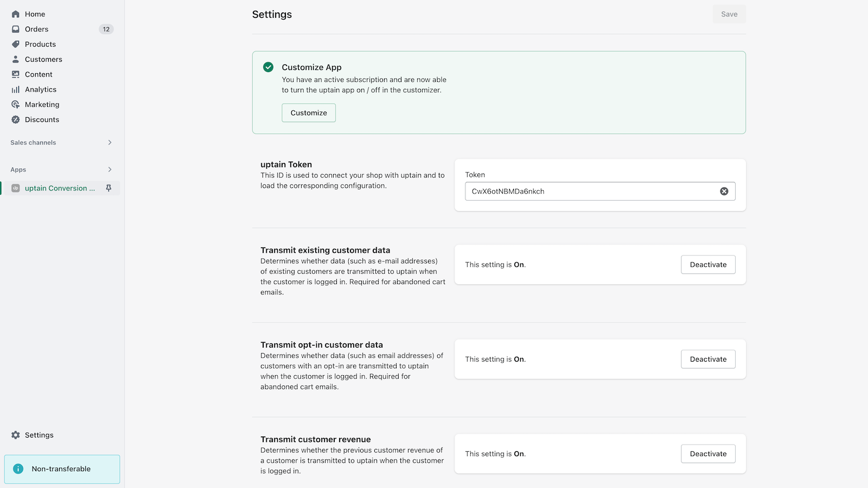Image resolution: width=868 pixels, height=488 pixels.
Task: Click the Home icon in sidebar
Action: 16,14
